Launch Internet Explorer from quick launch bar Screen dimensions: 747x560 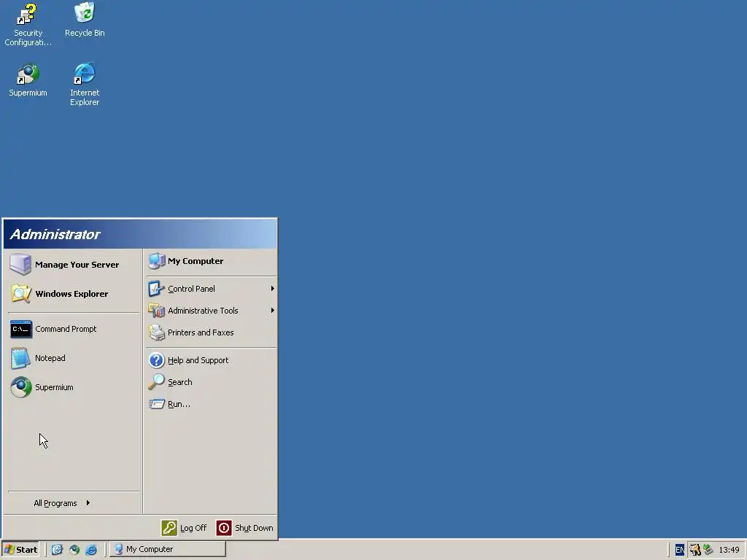pyautogui.click(x=91, y=550)
